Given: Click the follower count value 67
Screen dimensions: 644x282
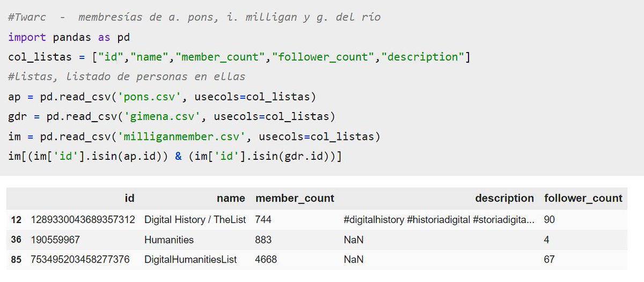Looking at the screenshot, I should point(550,259).
